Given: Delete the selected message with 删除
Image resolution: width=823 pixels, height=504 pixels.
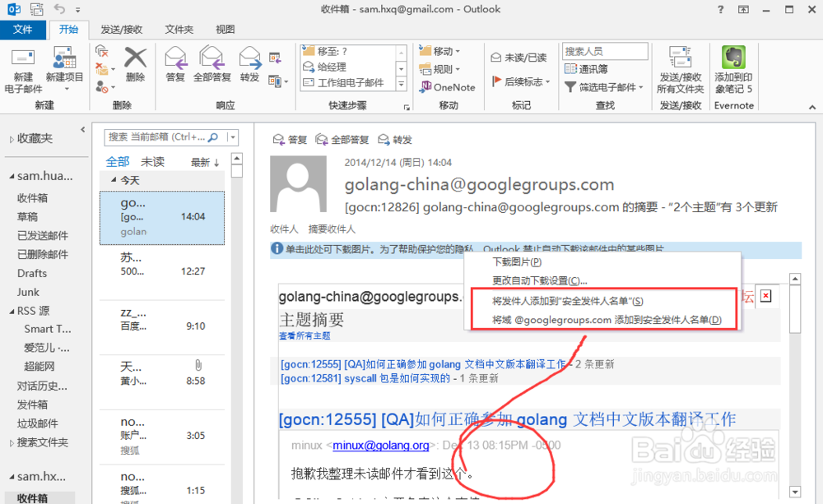Looking at the screenshot, I should pos(135,64).
